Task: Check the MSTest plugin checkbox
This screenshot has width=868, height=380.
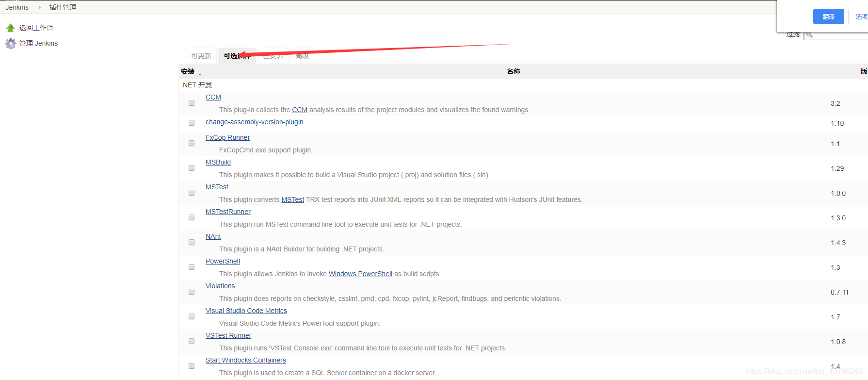Action: coord(192,193)
